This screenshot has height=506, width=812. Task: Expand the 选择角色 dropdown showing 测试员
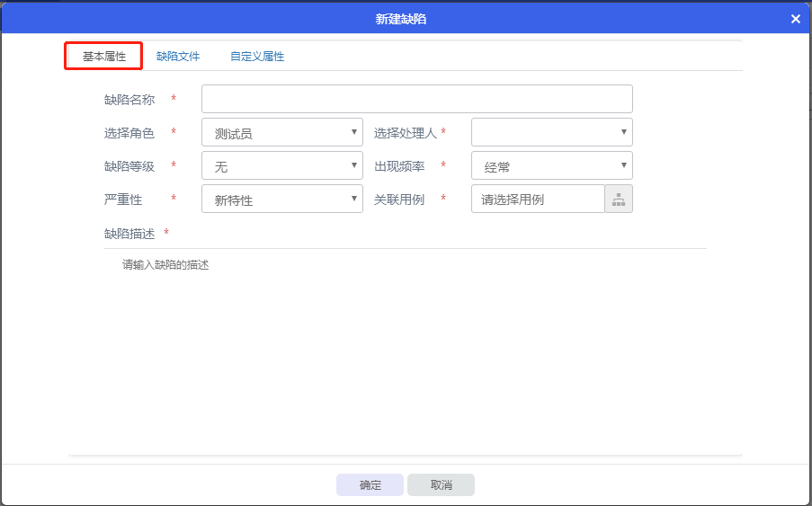coord(281,133)
